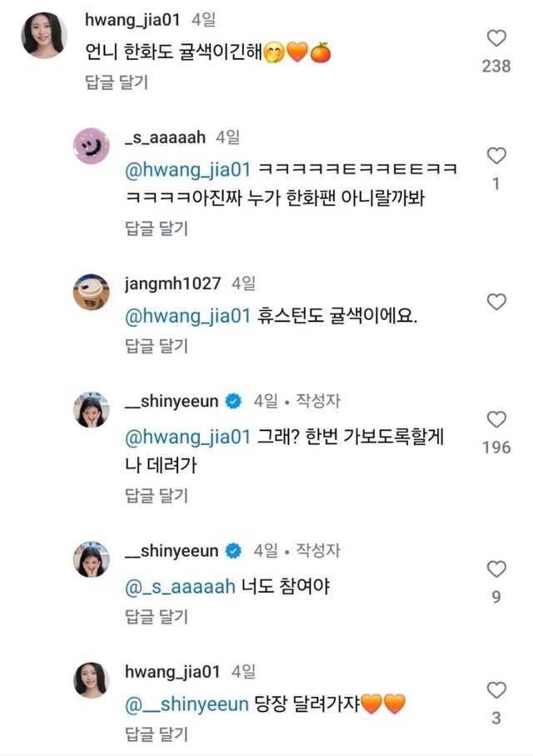Open first __shinyeeun profile avatar
This screenshot has height=756, width=533.
click(x=92, y=410)
